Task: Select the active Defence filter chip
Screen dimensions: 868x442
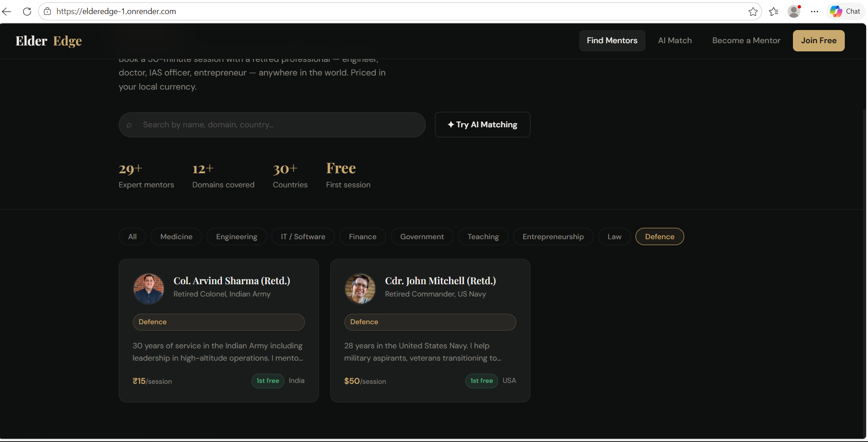Action: click(x=660, y=236)
